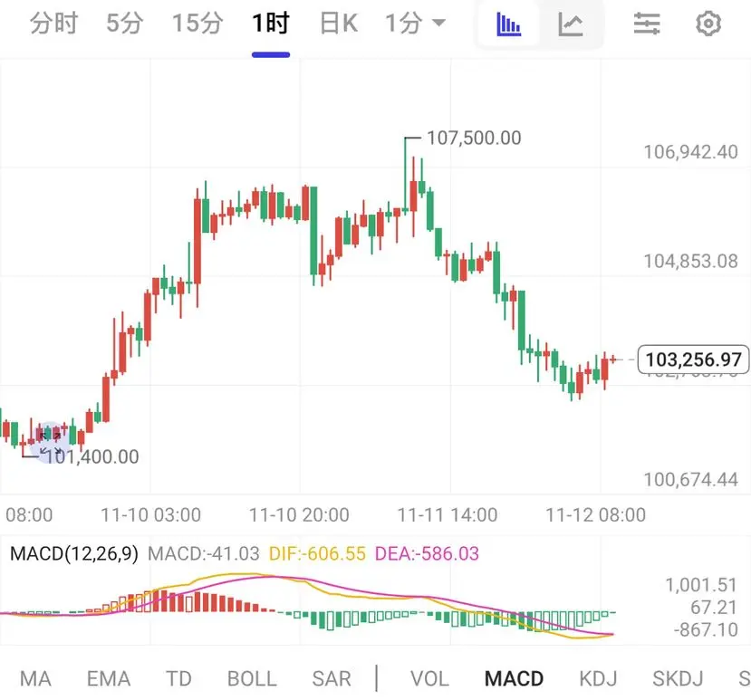Select the TD indicator
Screen dimensions: 751x700
178,678
